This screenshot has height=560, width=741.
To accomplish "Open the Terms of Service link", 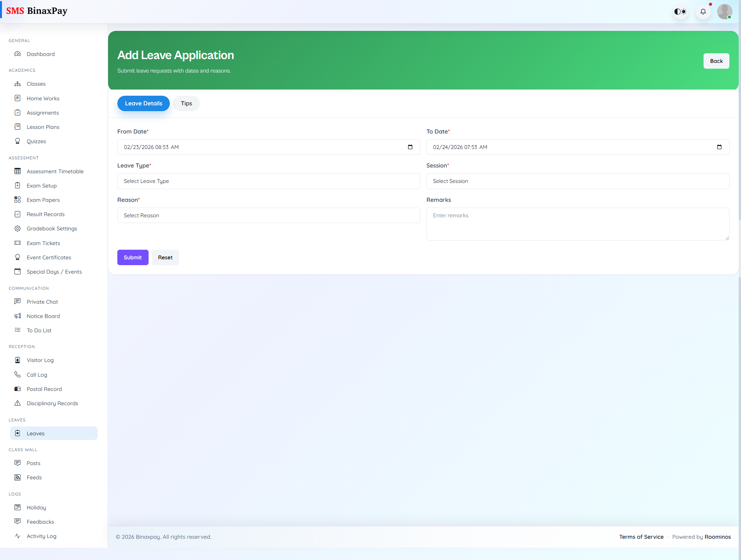I will 641,537.
